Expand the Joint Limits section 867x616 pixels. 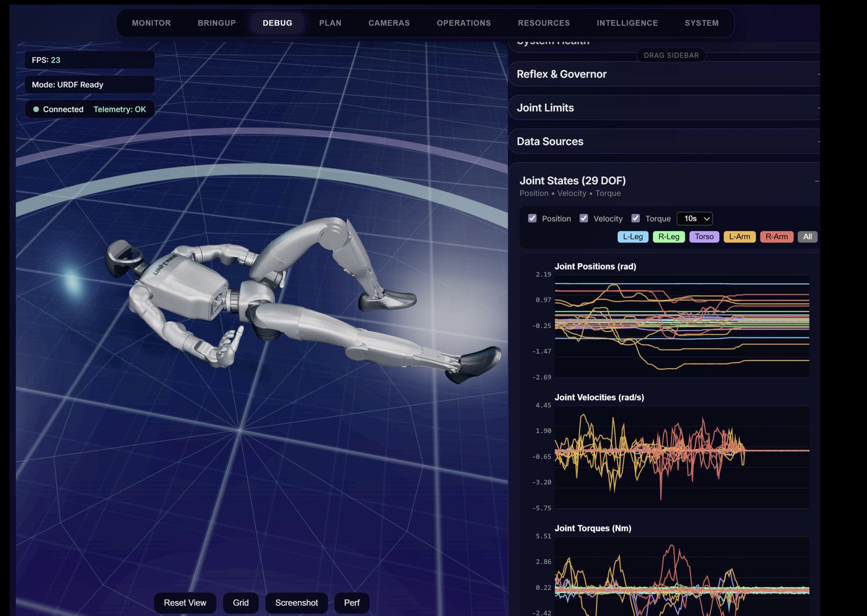tap(664, 107)
